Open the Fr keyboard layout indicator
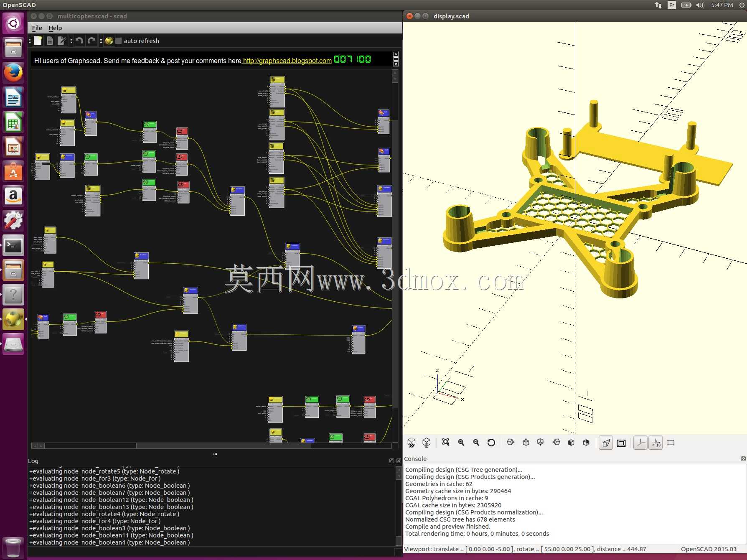Viewport: 747px width, 560px height. pos(672,5)
